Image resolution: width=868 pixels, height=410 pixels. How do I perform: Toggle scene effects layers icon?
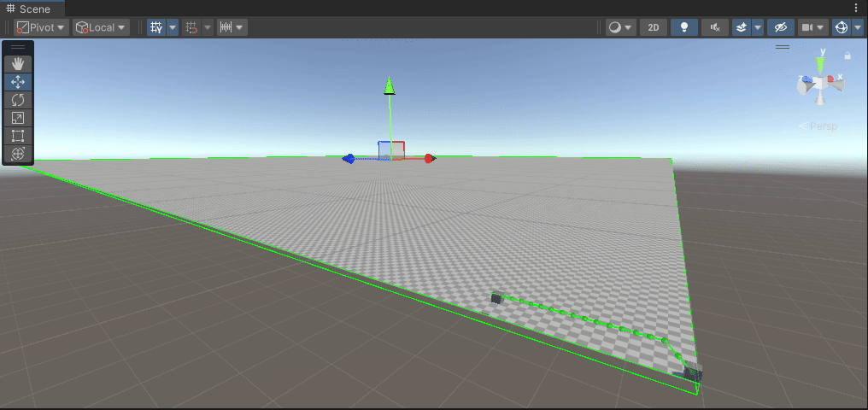(x=742, y=27)
